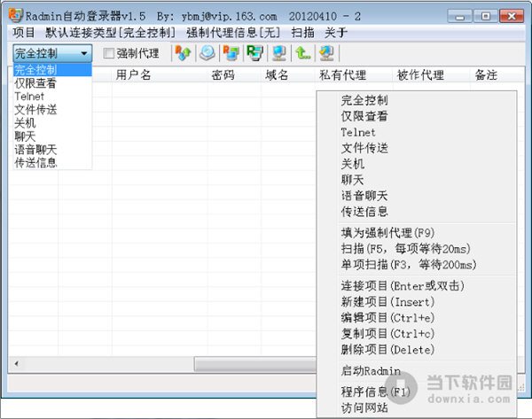
Task: Minimize the Radmin自动登录器 window
Action: click(x=459, y=16)
